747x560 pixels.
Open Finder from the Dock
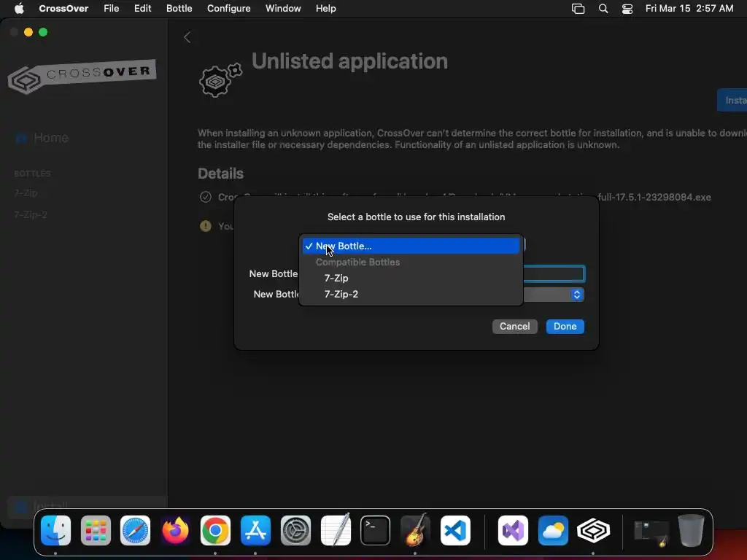[x=55, y=531]
